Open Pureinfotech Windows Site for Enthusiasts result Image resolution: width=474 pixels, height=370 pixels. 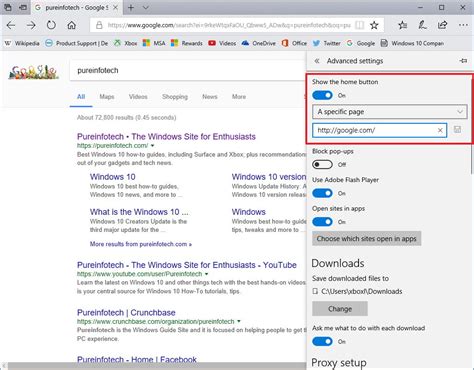click(166, 137)
